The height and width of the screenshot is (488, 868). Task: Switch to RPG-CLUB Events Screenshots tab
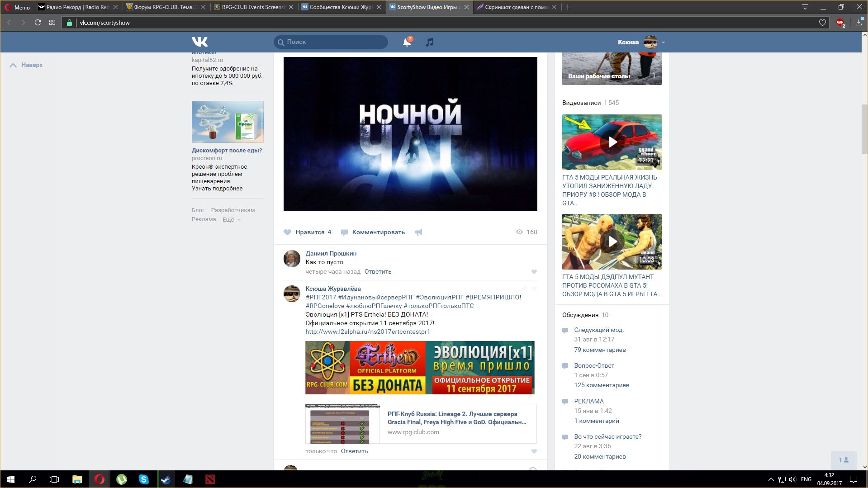click(253, 7)
